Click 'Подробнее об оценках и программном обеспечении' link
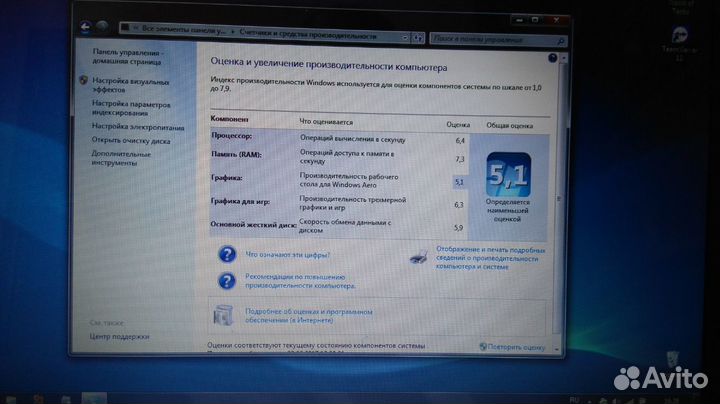 [309, 316]
